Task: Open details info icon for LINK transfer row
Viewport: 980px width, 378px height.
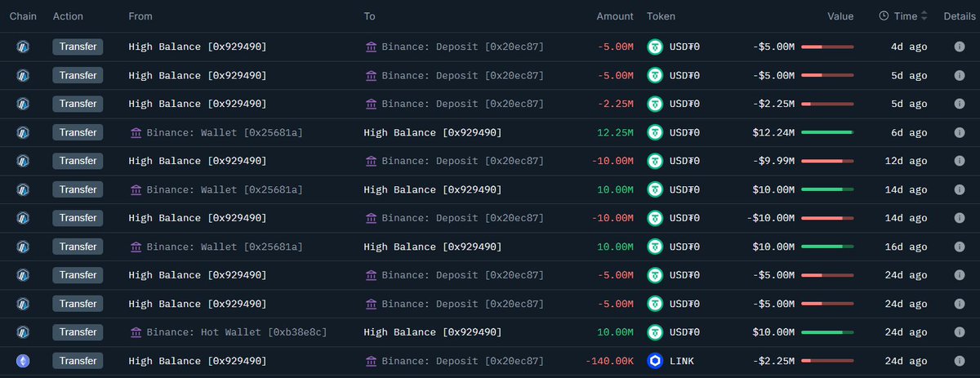Action: click(960, 362)
